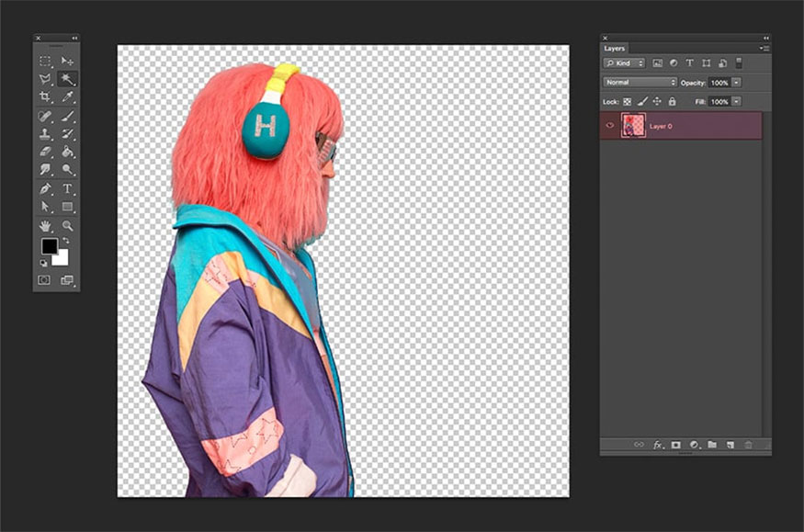
Task: Lock all layer attributes
Action: pos(673,101)
